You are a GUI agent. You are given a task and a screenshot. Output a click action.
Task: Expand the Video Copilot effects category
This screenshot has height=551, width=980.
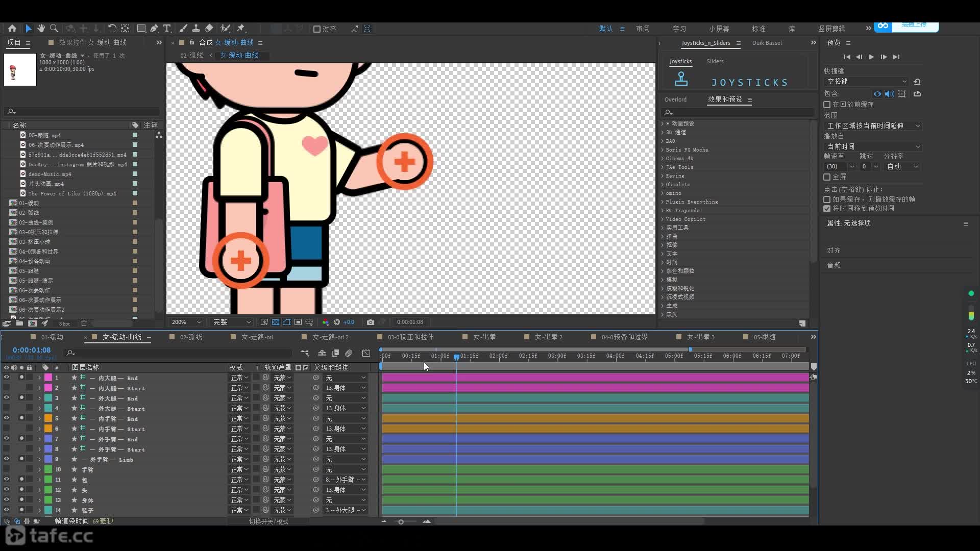663,219
